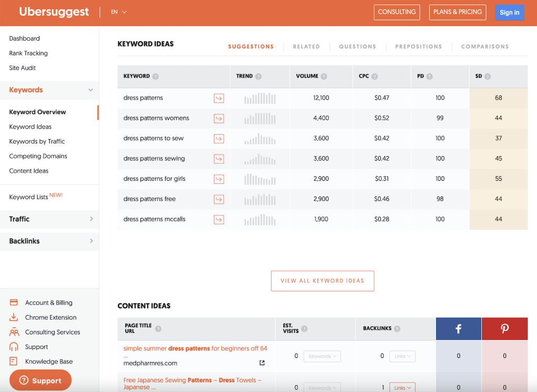Open Links dropdown for Free Japanese Sewing row
The image size is (537, 392).
[402, 388]
